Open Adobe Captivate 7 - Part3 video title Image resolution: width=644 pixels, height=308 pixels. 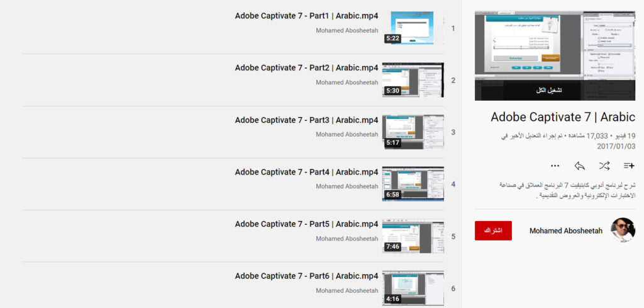point(306,120)
